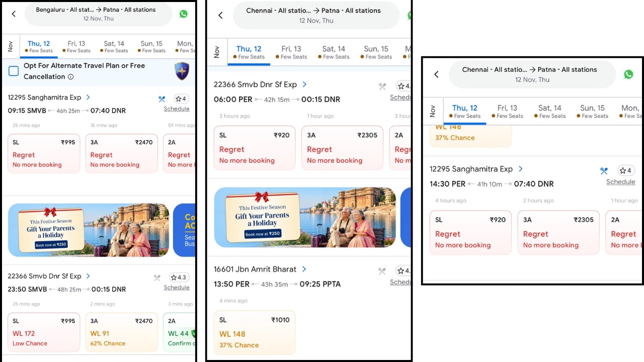
Task: Open the 4.3 star rating badge
Action: coord(179,278)
